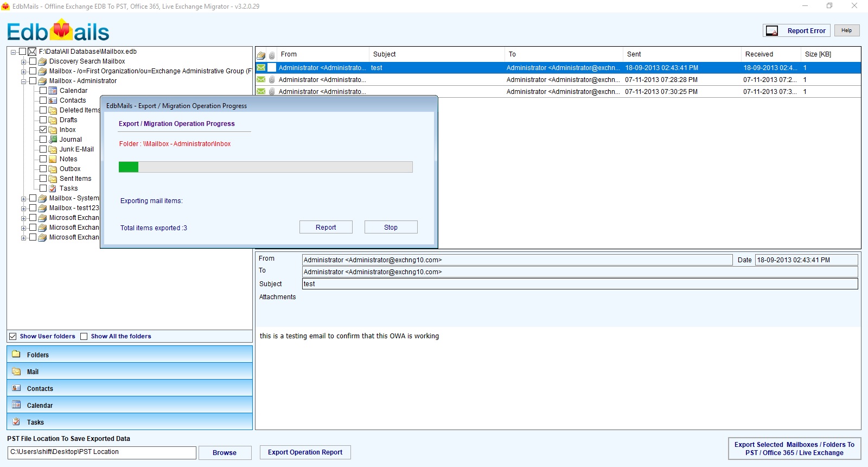868x467 pixels.
Task: Toggle the Show User folders checkbox
Action: (13, 337)
